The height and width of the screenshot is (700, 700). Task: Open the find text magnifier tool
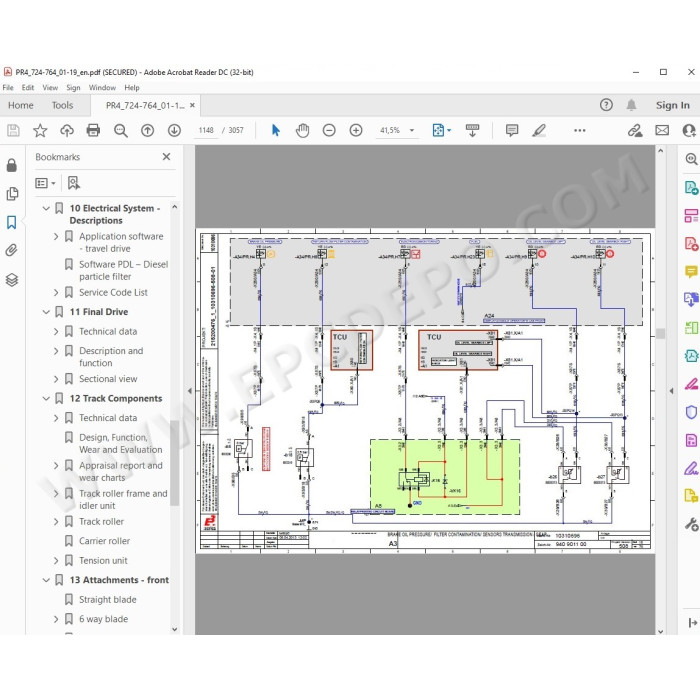tap(121, 130)
